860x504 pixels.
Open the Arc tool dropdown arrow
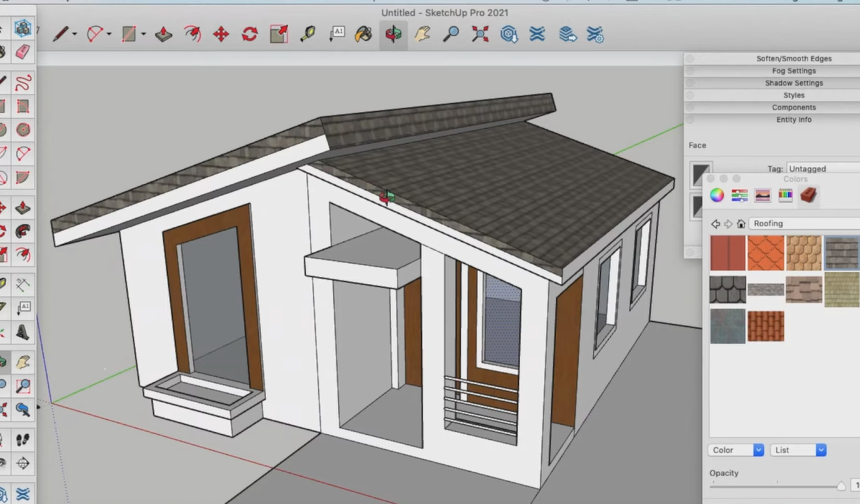coord(109,35)
